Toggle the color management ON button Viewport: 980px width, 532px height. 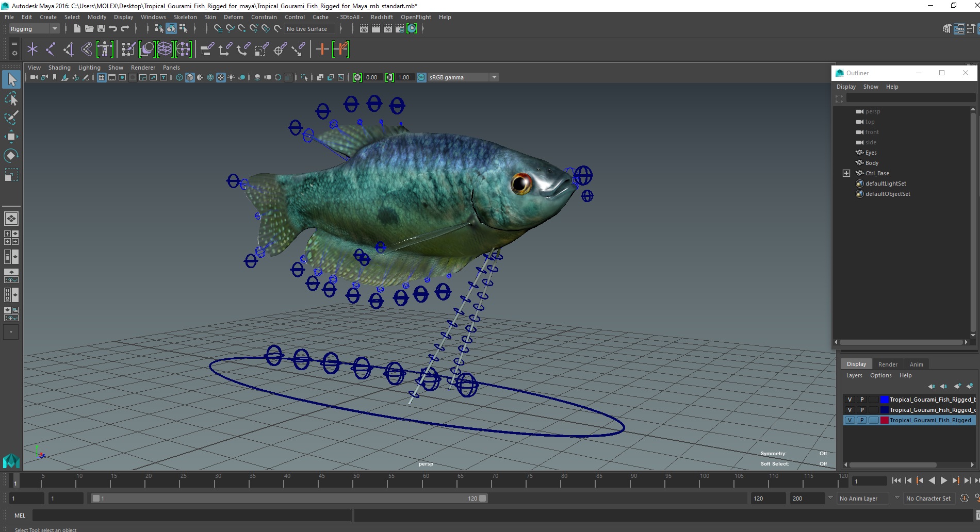pyautogui.click(x=421, y=77)
